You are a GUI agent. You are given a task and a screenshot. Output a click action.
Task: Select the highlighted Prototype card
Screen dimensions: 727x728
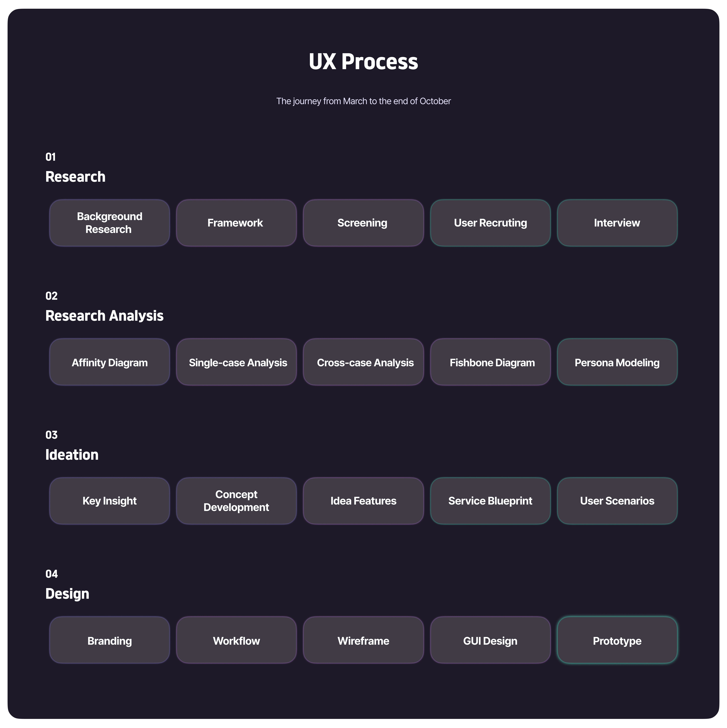pyautogui.click(x=617, y=640)
